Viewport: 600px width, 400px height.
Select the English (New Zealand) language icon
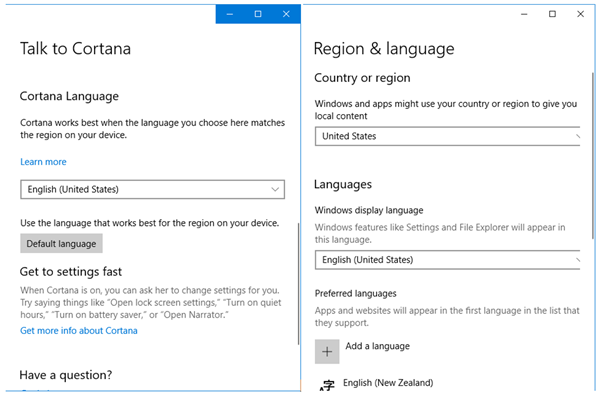click(x=326, y=386)
